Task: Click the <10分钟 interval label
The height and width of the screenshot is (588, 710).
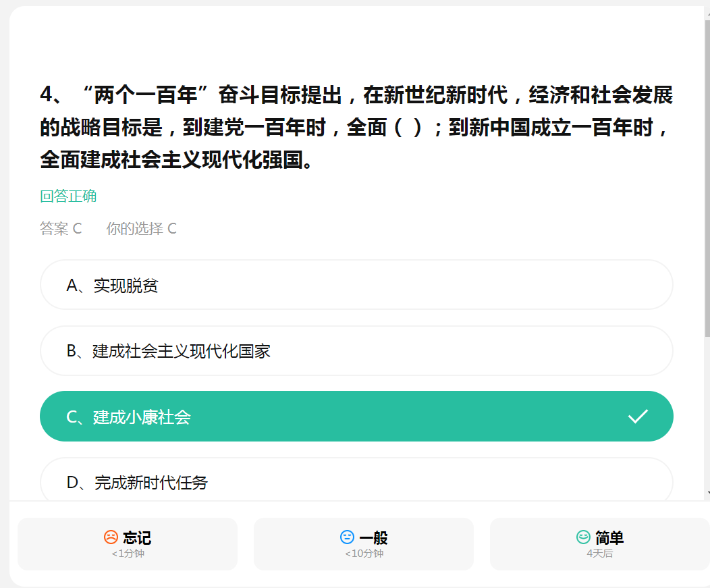Action: coord(364,554)
